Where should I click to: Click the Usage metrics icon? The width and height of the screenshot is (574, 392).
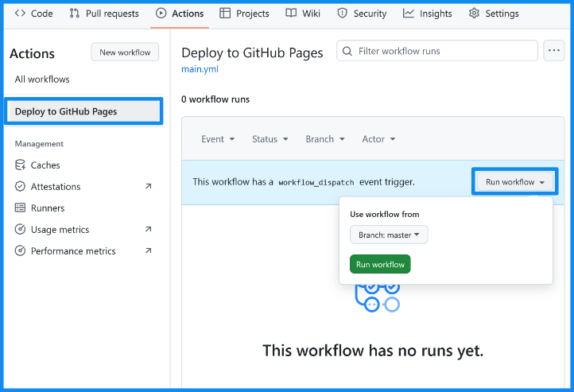tap(21, 230)
